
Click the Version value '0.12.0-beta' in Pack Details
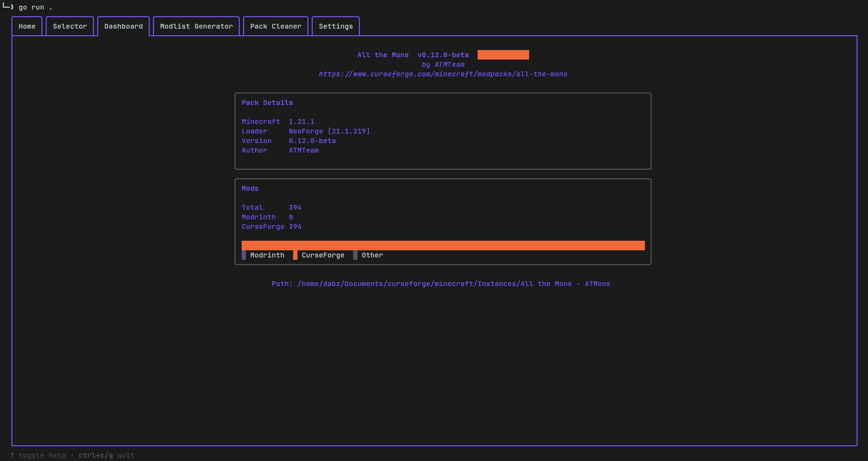coord(312,141)
